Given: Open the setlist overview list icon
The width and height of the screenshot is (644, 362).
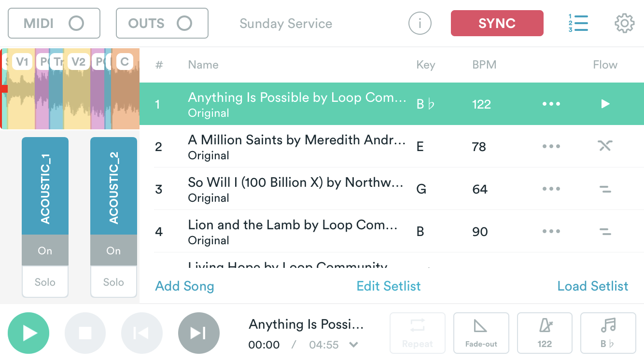Looking at the screenshot, I should pyautogui.click(x=579, y=23).
